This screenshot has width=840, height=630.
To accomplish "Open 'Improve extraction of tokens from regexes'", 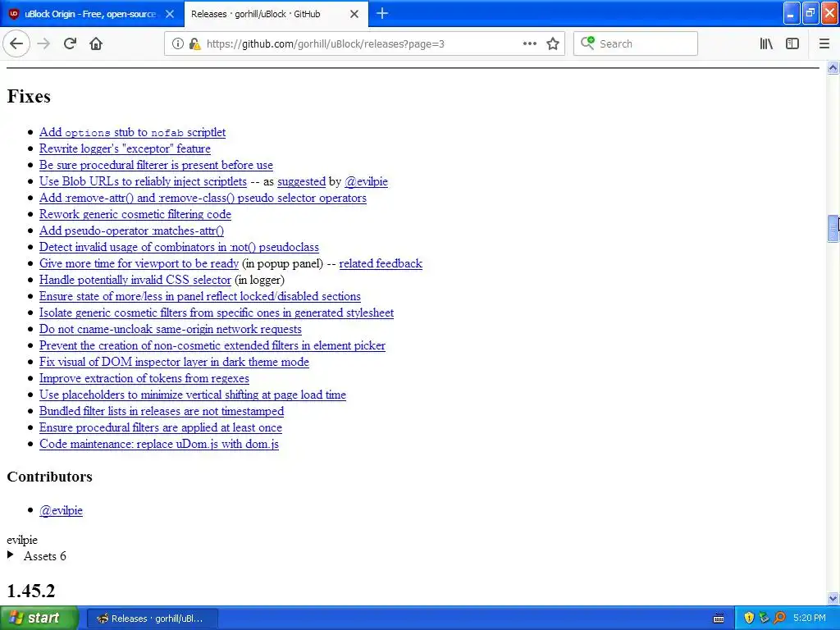I will [144, 378].
